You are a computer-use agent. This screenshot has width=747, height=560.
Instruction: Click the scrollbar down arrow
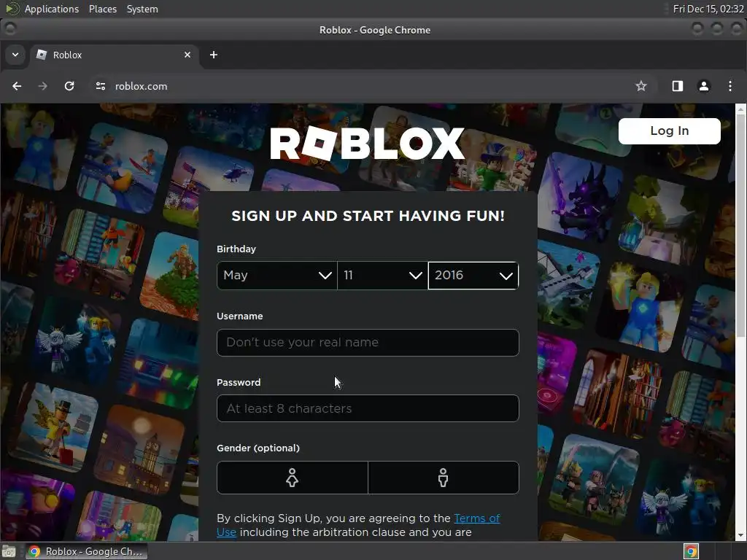coord(741,536)
